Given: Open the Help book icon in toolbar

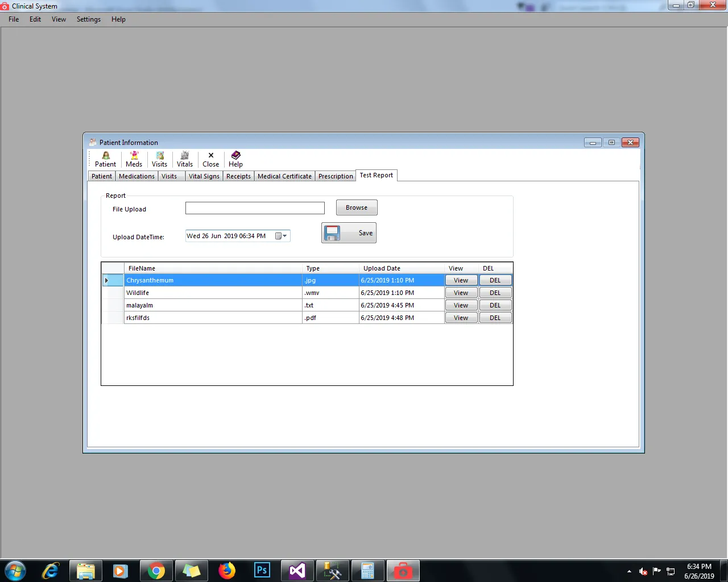Looking at the screenshot, I should tap(235, 159).
